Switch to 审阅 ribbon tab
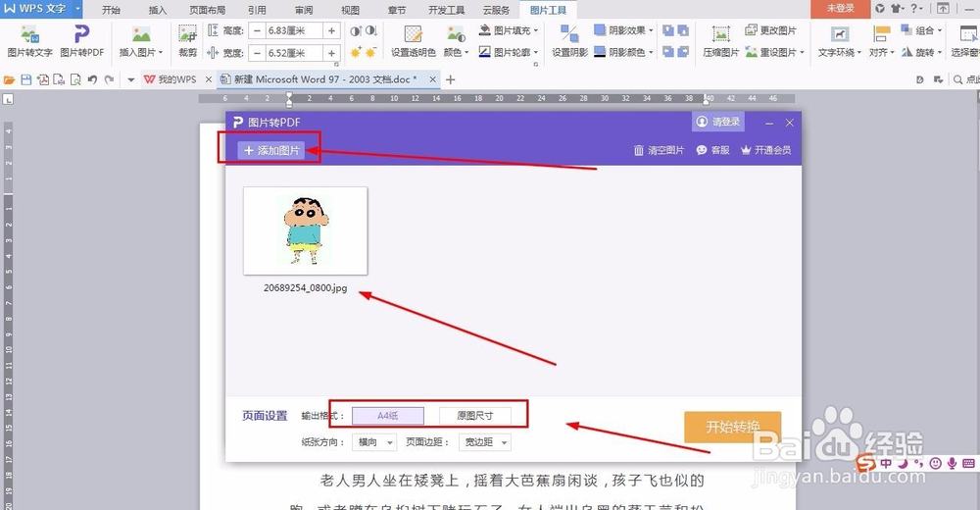The height and width of the screenshot is (510, 980). tap(304, 10)
